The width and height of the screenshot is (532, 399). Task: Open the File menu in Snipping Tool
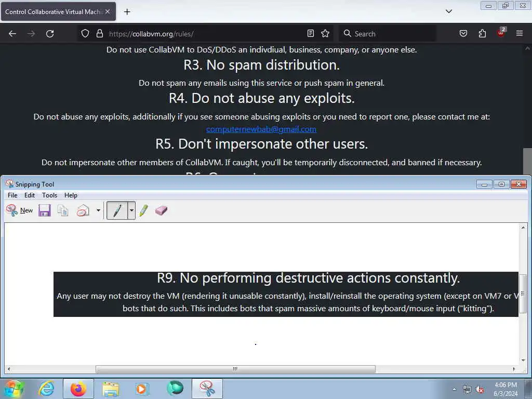[x=12, y=195]
